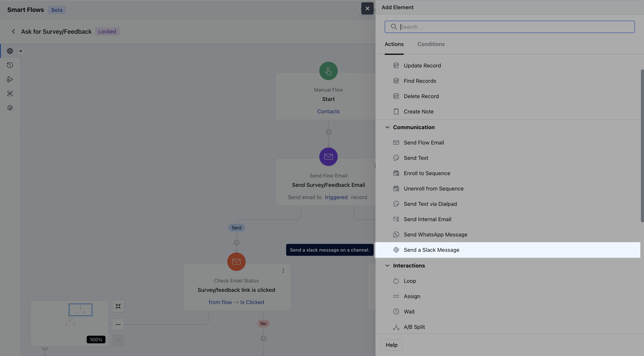Image resolution: width=644 pixels, height=356 pixels.
Task: Click the flow settings gear icon
Action: (x=10, y=51)
